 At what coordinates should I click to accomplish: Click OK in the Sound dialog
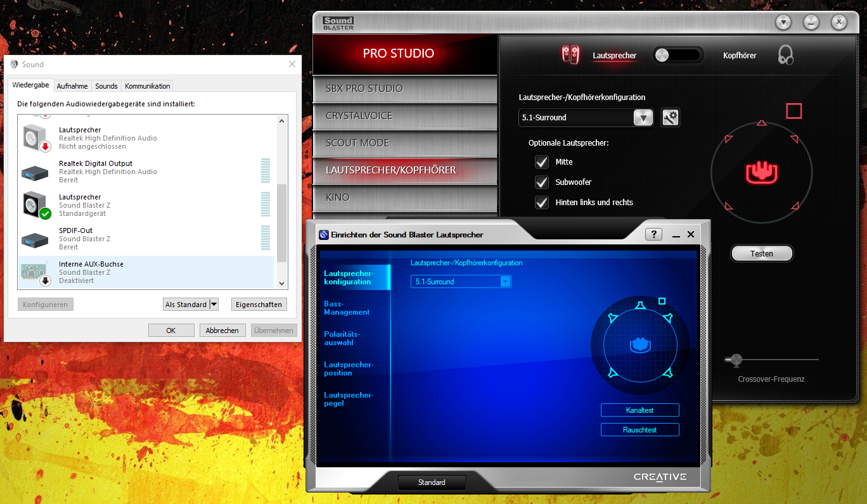pyautogui.click(x=171, y=331)
